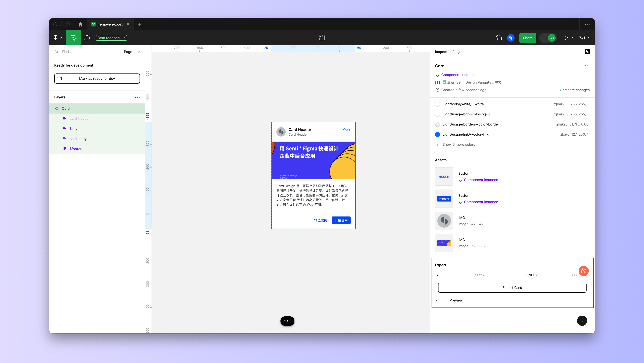Screen dimensions: 644x363
Task: Open the blue user avatar
Action: [x=510, y=38]
